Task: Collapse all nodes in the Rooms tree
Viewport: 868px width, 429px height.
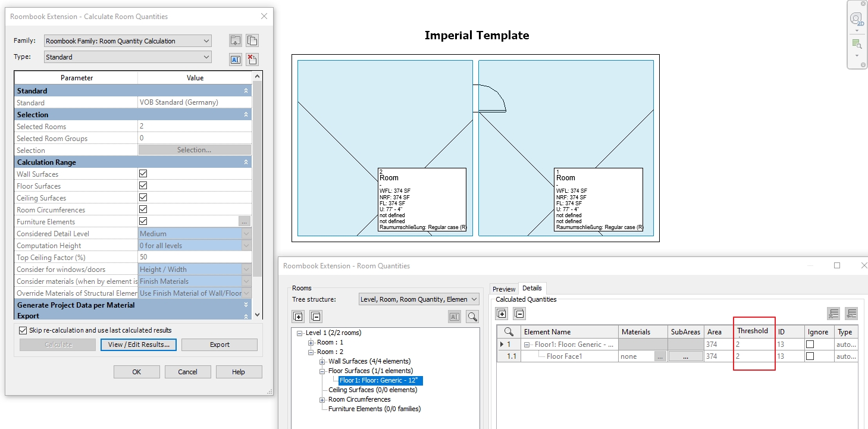Action: click(316, 316)
